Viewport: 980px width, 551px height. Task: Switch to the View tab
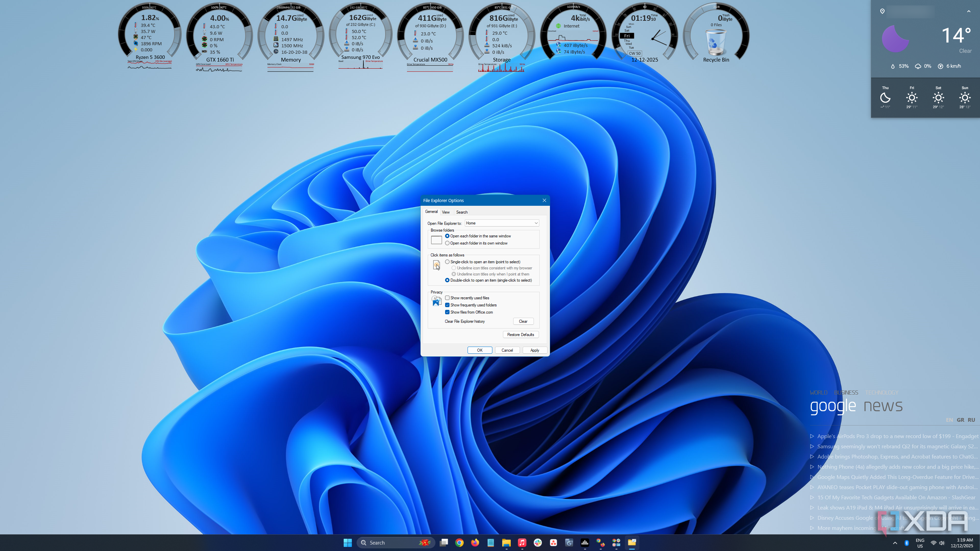[446, 212]
